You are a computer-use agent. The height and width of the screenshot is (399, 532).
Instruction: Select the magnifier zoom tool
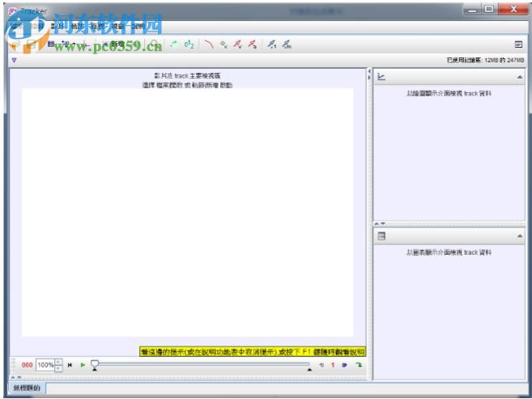coord(155,45)
